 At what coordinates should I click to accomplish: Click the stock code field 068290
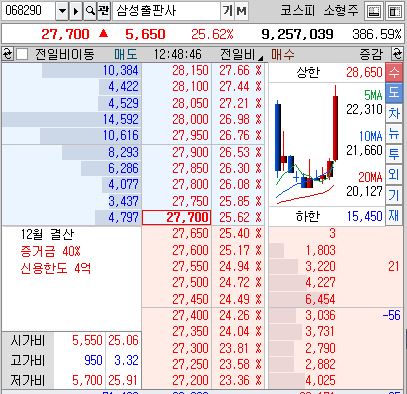[28, 11]
